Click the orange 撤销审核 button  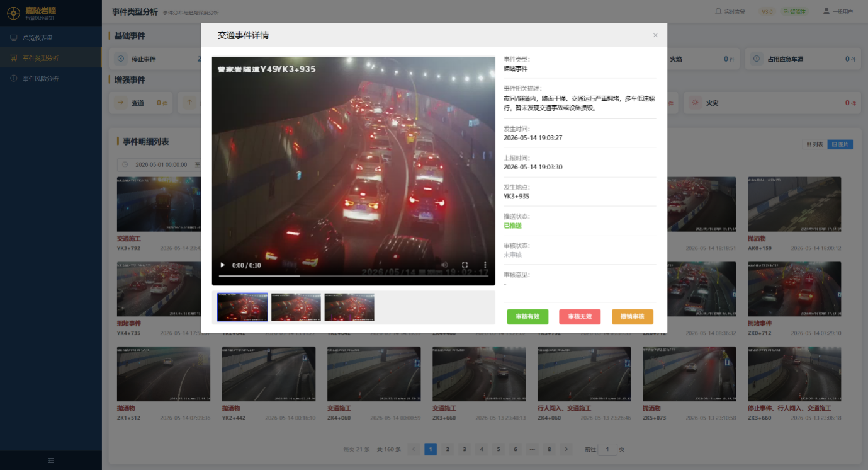(x=633, y=317)
